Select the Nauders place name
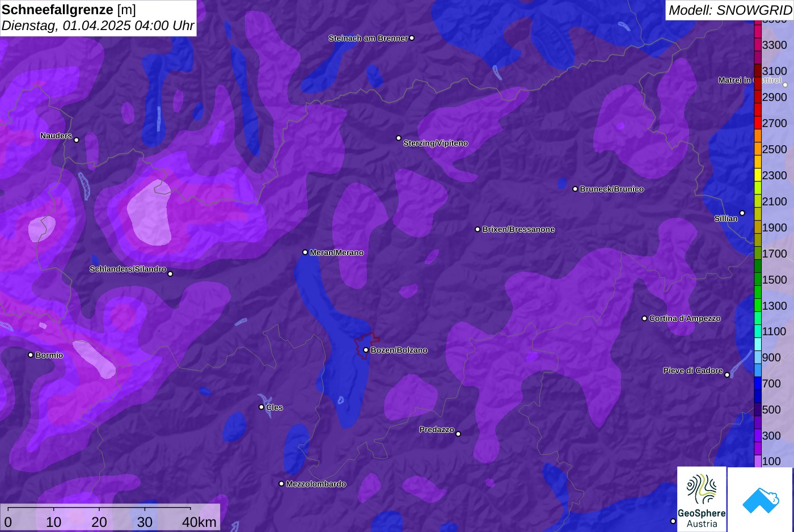The height and width of the screenshot is (532, 794). pyautogui.click(x=56, y=136)
